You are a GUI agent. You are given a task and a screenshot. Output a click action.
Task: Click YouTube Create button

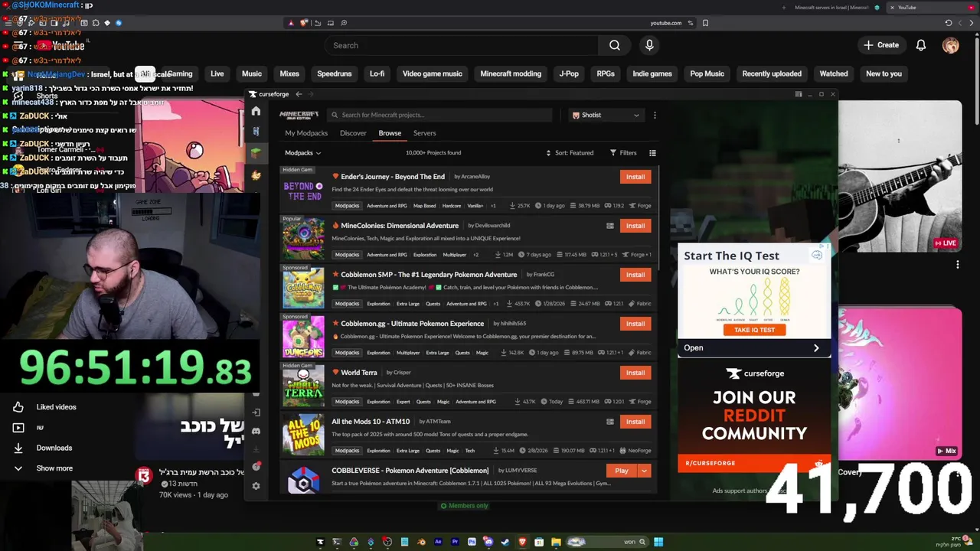(881, 45)
